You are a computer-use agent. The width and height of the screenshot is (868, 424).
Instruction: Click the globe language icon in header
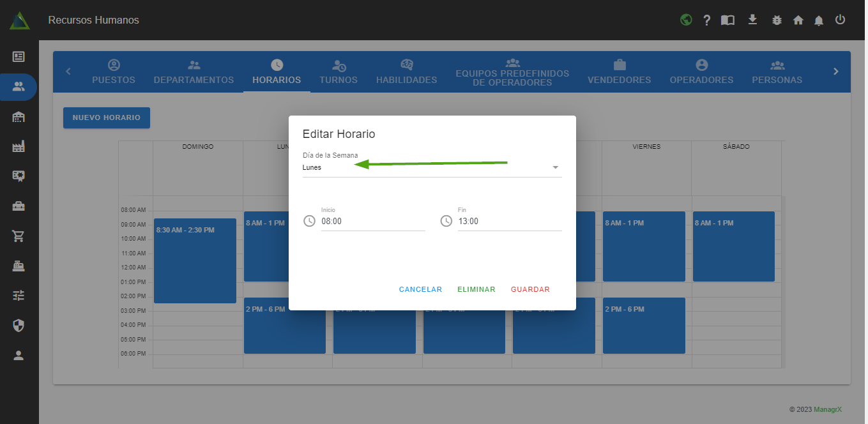[686, 20]
